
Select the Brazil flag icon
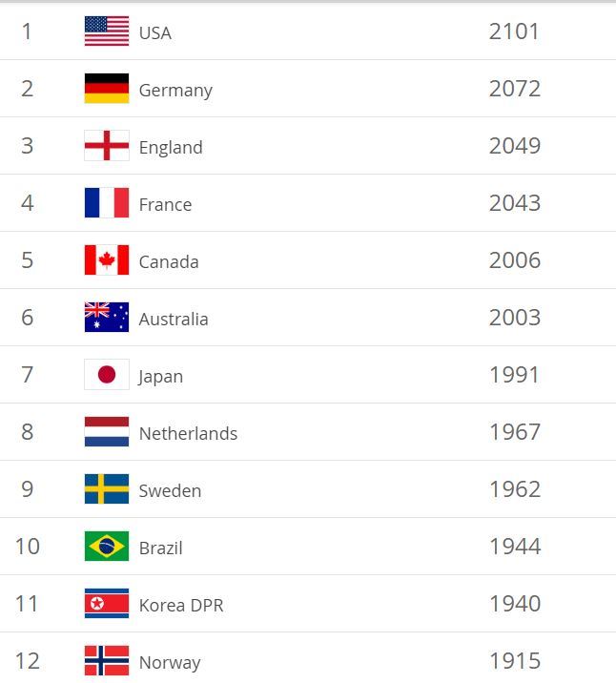[107, 546]
